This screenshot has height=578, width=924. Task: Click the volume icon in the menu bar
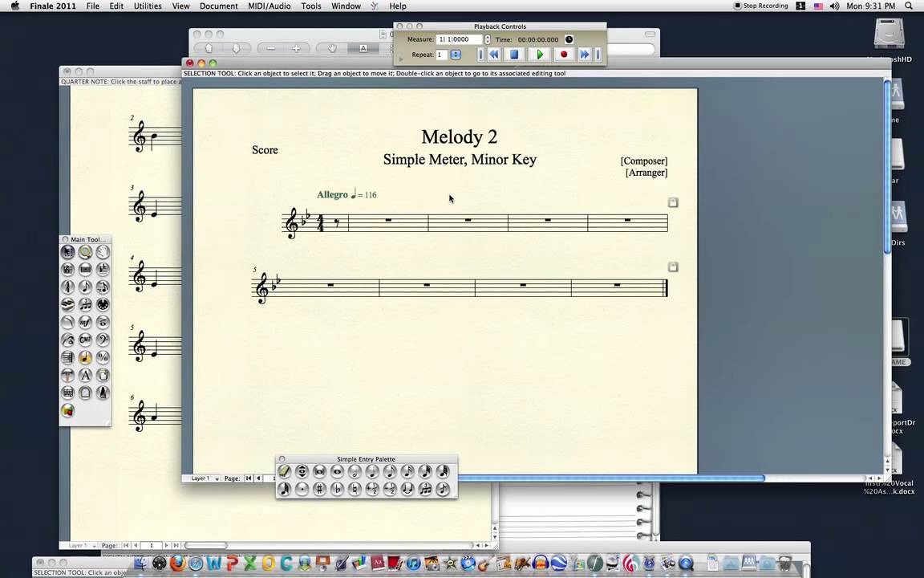tap(834, 6)
